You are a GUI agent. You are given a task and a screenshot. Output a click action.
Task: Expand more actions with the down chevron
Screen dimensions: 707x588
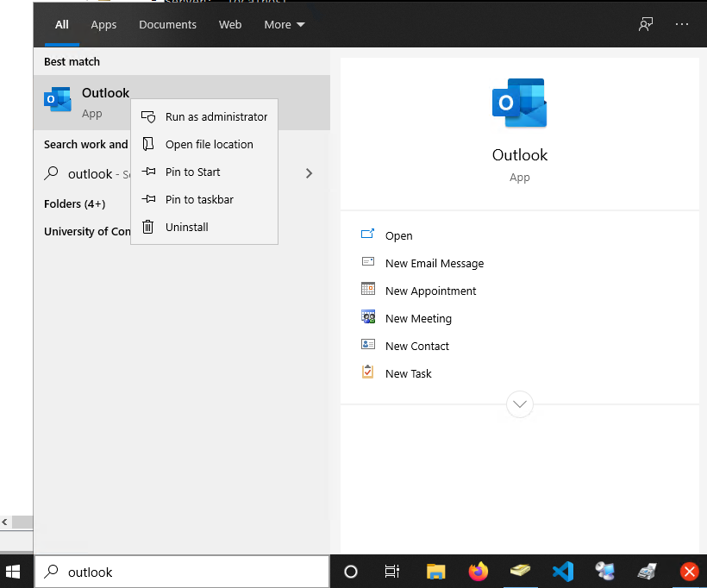pos(519,404)
